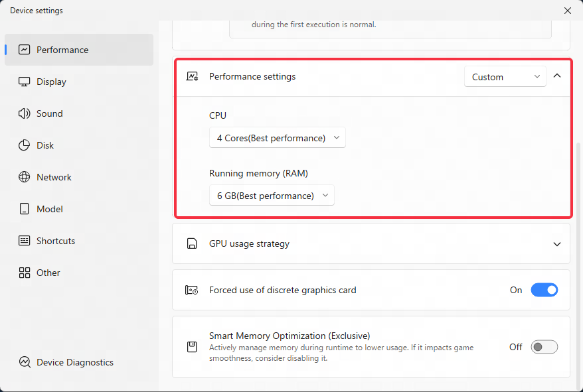Click the Other grid icon
The height and width of the screenshot is (392, 583).
pyautogui.click(x=24, y=273)
